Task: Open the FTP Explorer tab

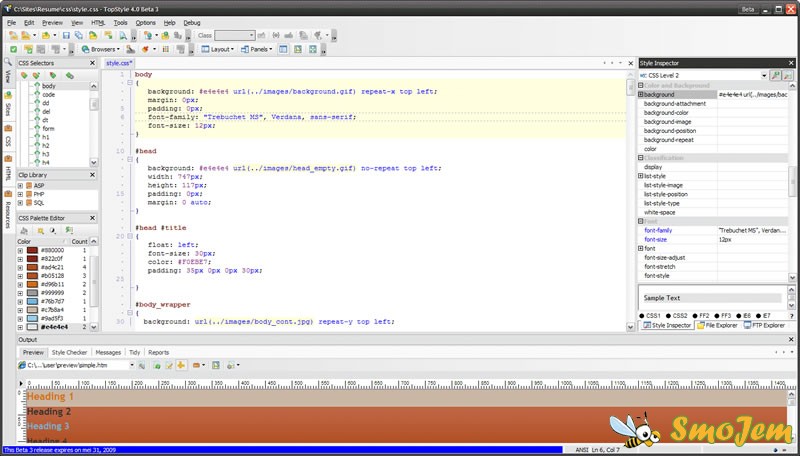Action: (x=764, y=325)
